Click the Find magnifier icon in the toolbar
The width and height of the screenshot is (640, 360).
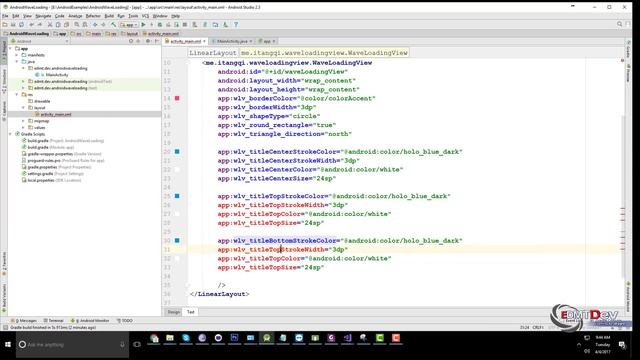click(76, 25)
